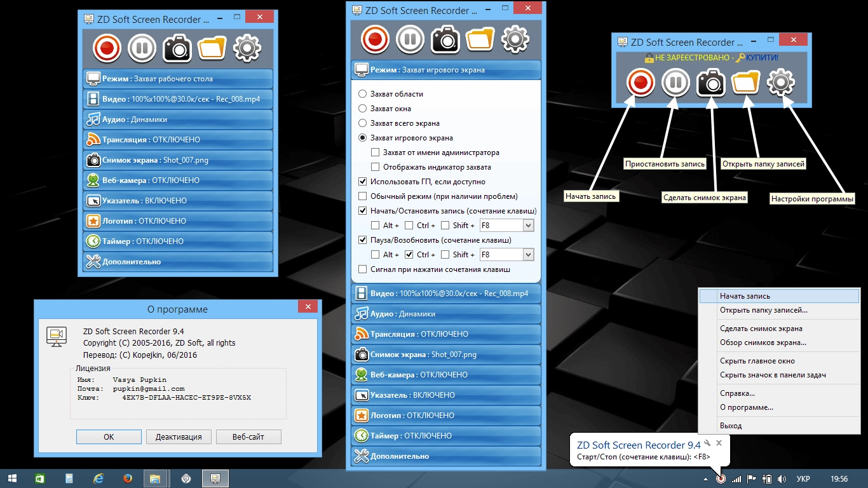The image size is (868, 488).
Task: Enable Захват от имени администратора checkbox
Action: point(376,152)
